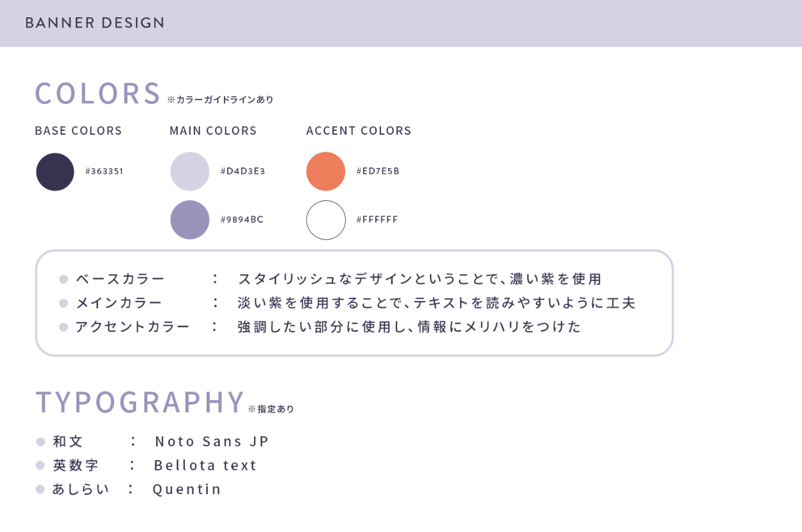
Task: Click the large COLORS heading
Action: pyautogui.click(x=98, y=94)
